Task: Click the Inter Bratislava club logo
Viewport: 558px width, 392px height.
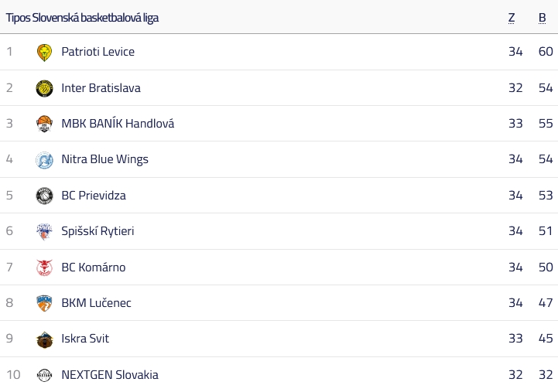Action: click(x=44, y=88)
